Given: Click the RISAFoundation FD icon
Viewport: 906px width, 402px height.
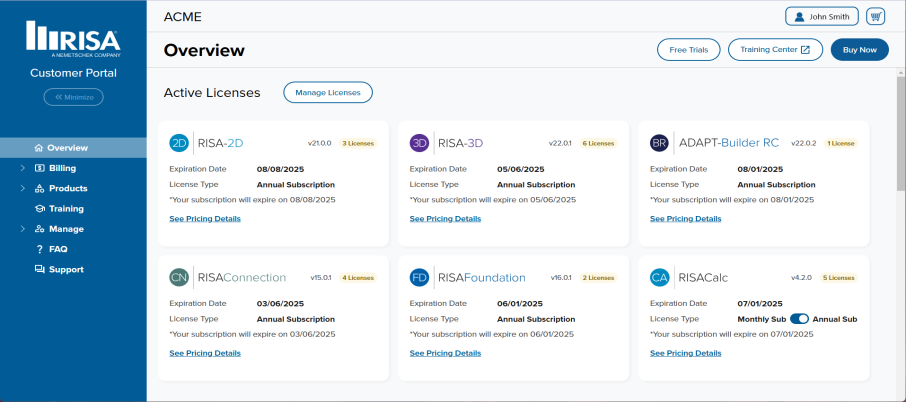Looking at the screenshot, I should click(419, 278).
